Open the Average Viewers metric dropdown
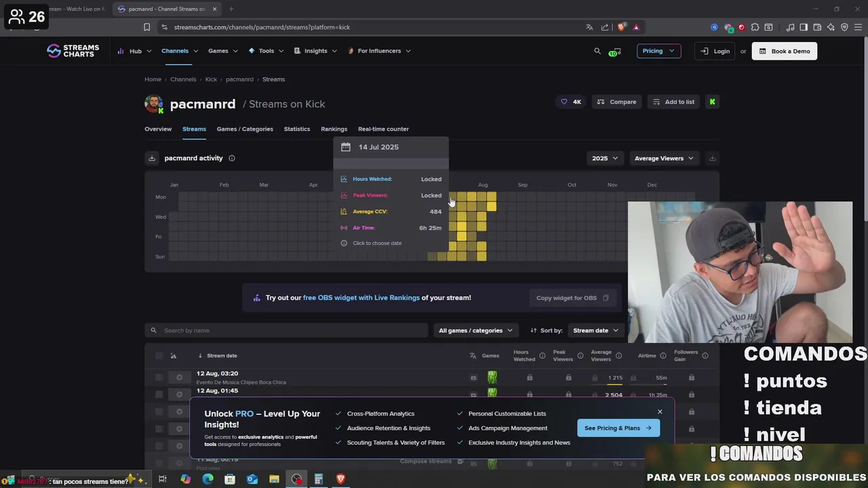This screenshot has width=868, height=488. click(x=664, y=158)
